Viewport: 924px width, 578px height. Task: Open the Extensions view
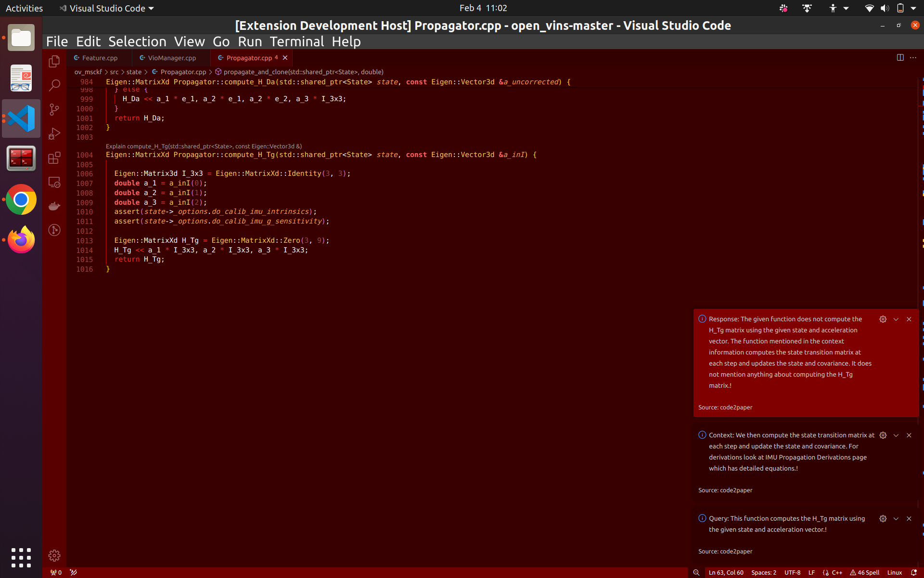point(54,158)
